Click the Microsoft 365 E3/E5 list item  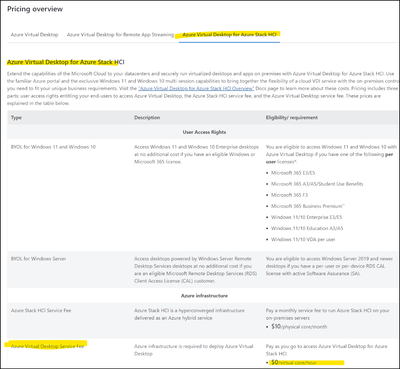293,173
